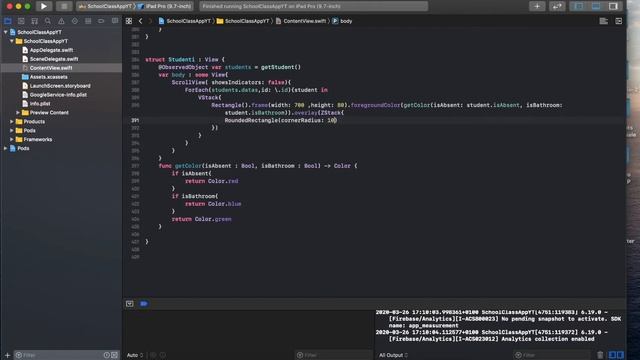The height and width of the screenshot is (360, 640).
Task: Toggle the recent files filter clock
Action: tap(107, 355)
